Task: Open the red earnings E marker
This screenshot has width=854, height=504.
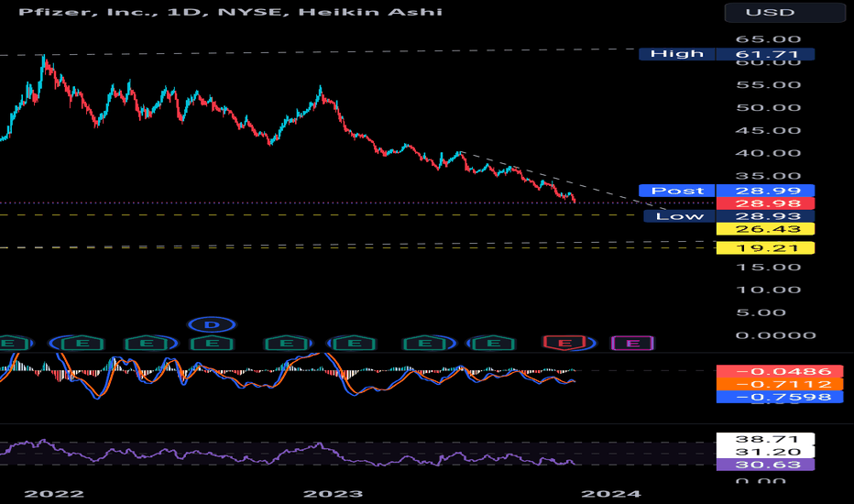Action: [x=565, y=343]
